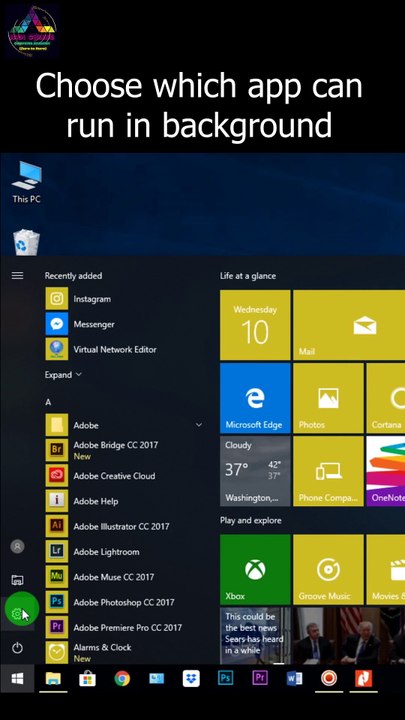
Task: Click the Windows Start button
Action: point(17,679)
